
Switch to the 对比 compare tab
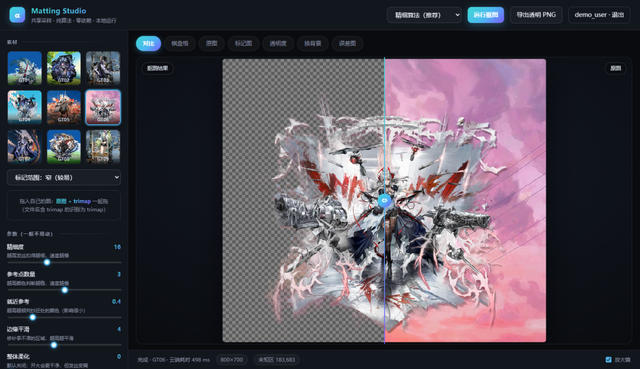point(148,44)
